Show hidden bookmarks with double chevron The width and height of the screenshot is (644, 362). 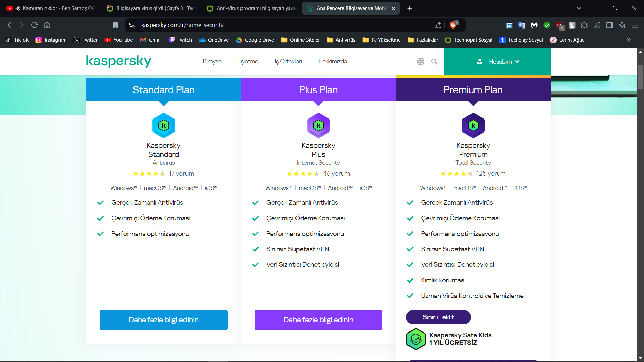coord(629,40)
